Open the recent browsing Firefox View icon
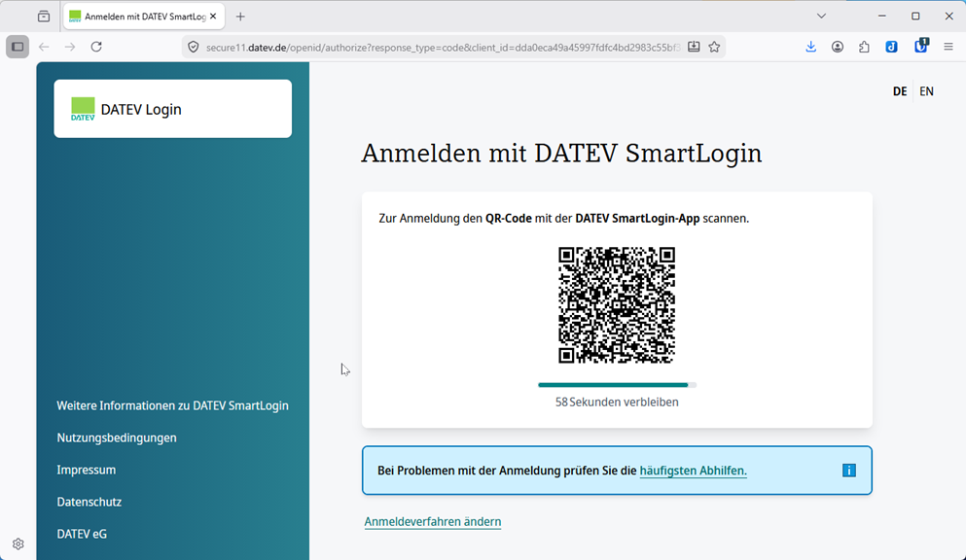 (x=44, y=17)
